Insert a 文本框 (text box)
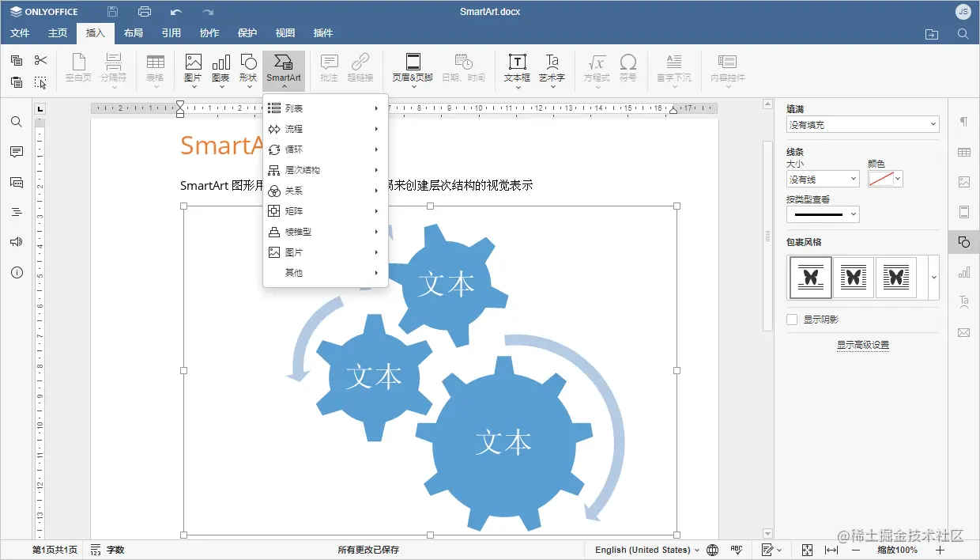The image size is (980, 560). point(516,68)
